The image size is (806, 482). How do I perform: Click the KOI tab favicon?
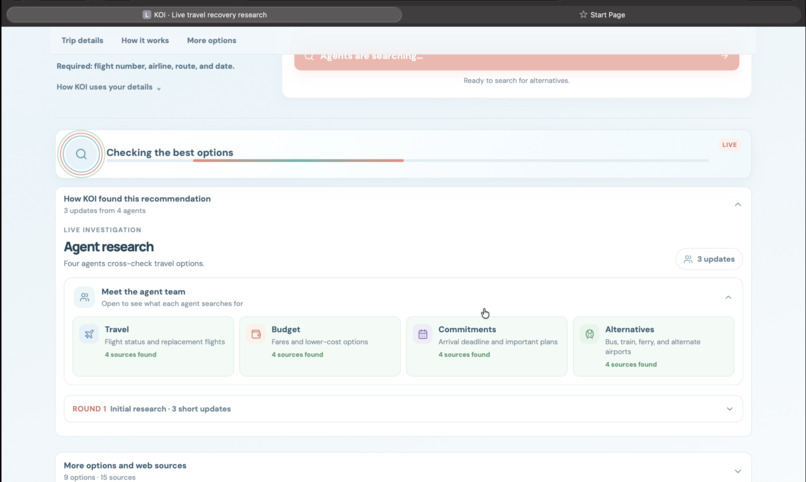[146, 15]
